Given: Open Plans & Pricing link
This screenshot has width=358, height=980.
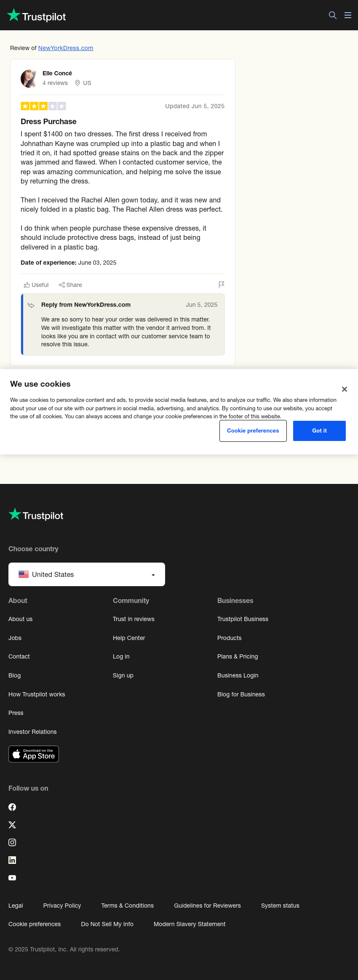Looking at the screenshot, I should pyautogui.click(x=238, y=656).
